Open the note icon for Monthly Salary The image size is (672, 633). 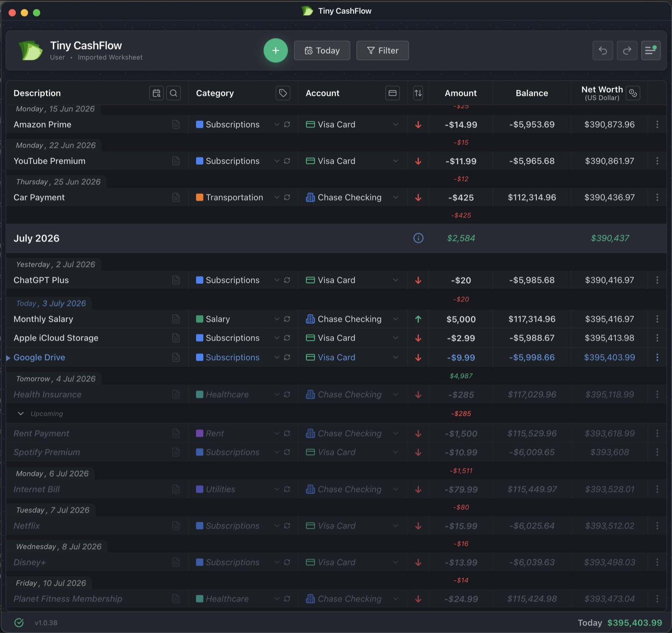[x=176, y=319]
